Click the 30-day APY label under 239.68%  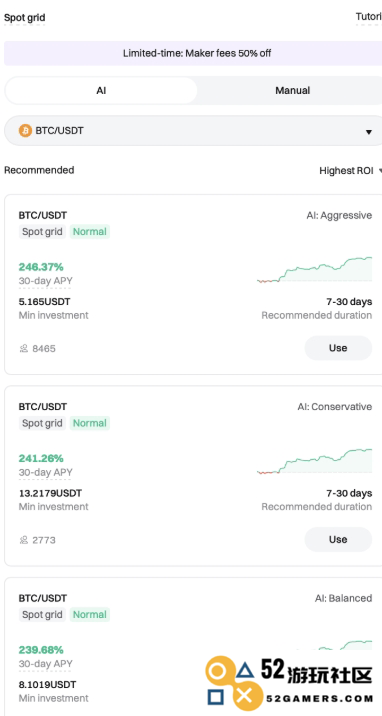click(x=45, y=663)
